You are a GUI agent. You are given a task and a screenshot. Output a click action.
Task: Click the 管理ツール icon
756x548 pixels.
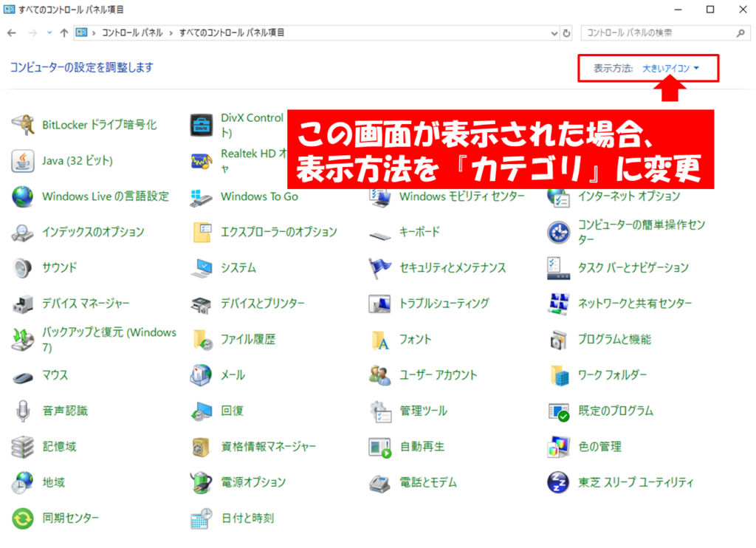(x=380, y=411)
